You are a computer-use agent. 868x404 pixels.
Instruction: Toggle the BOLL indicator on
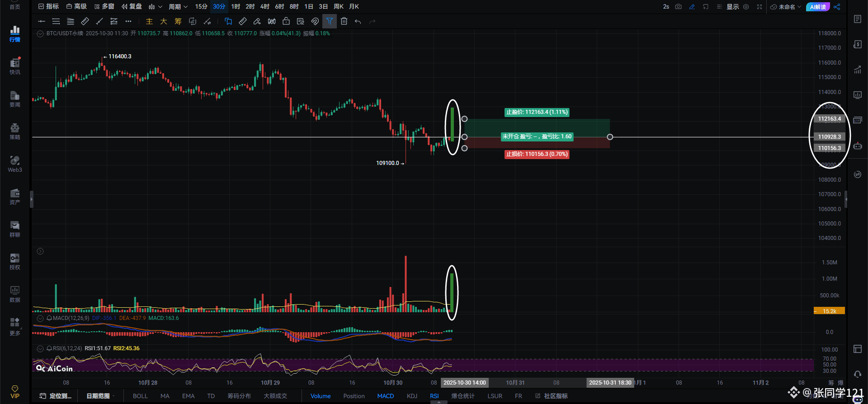140,396
